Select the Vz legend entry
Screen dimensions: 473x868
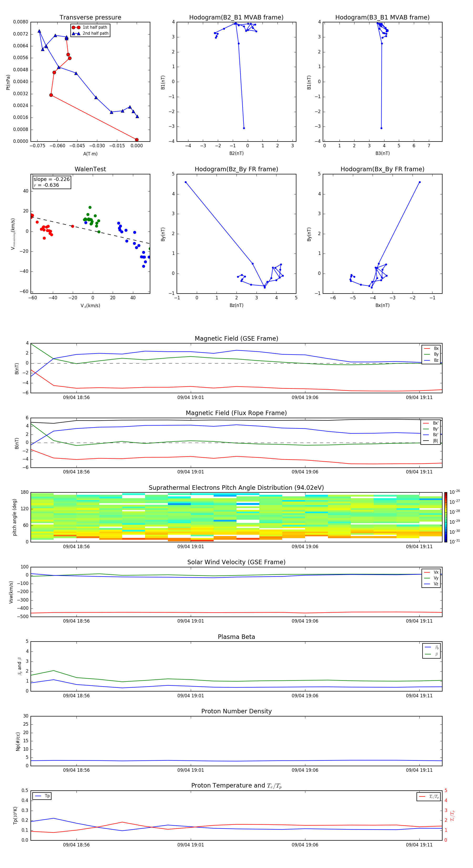(x=431, y=584)
